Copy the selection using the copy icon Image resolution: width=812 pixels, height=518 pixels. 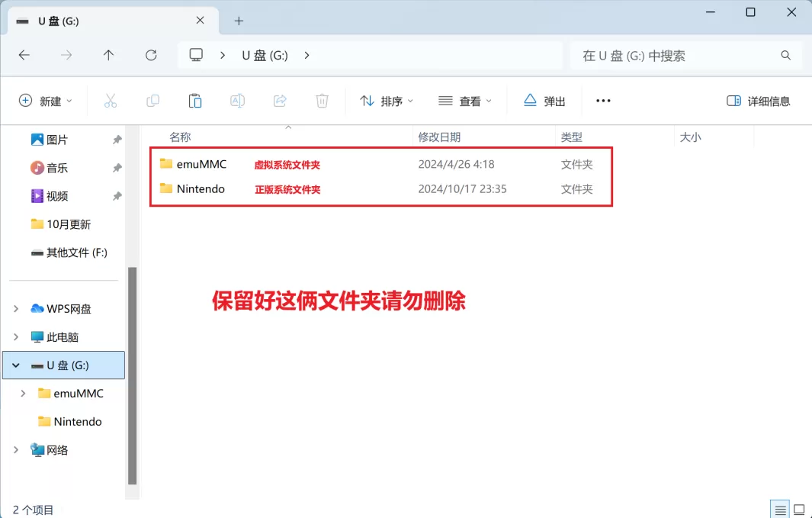(152, 100)
